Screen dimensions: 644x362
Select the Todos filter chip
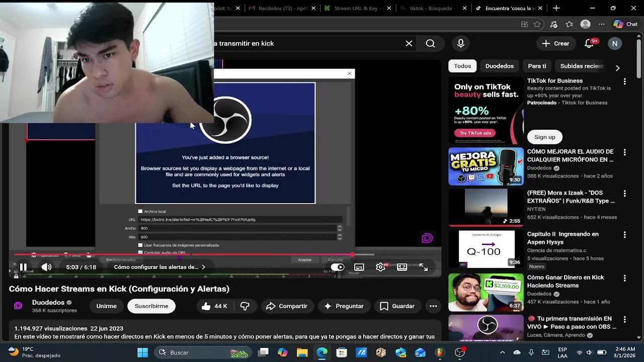click(462, 66)
